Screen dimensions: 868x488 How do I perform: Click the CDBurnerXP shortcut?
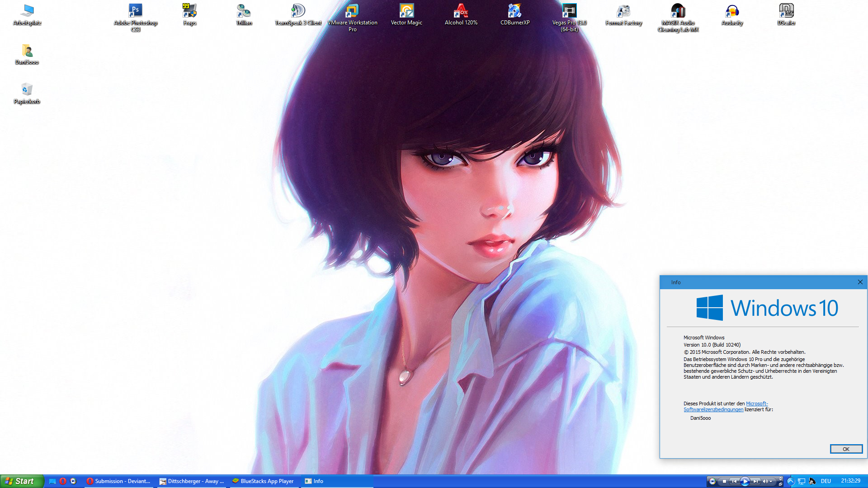pyautogui.click(x=515, y=14)
